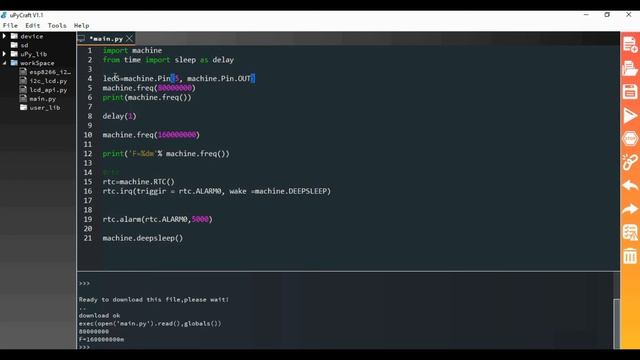Switch to the main.py editor tab

[x=107, y=39]
